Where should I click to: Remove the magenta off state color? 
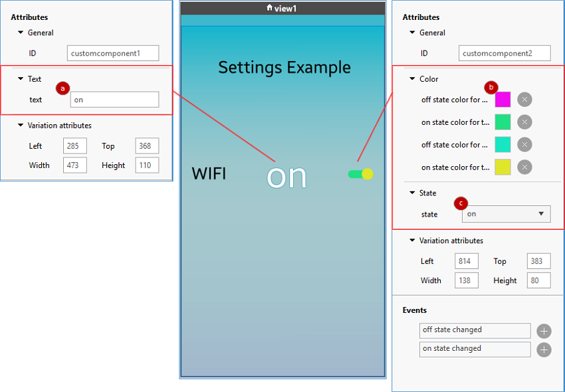click(524, 99)
